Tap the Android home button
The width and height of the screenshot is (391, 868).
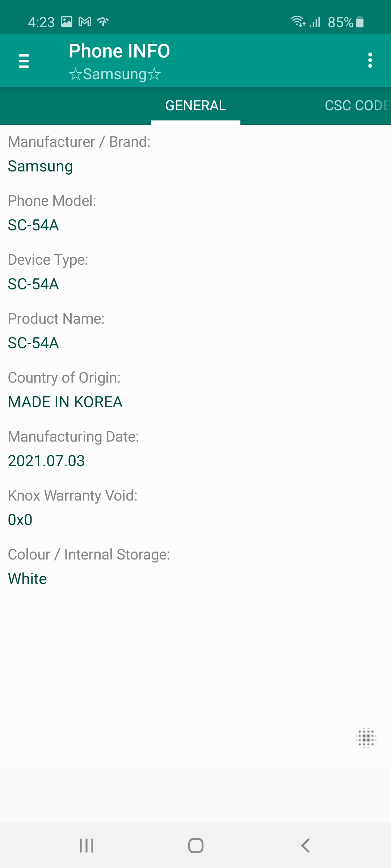196,846
